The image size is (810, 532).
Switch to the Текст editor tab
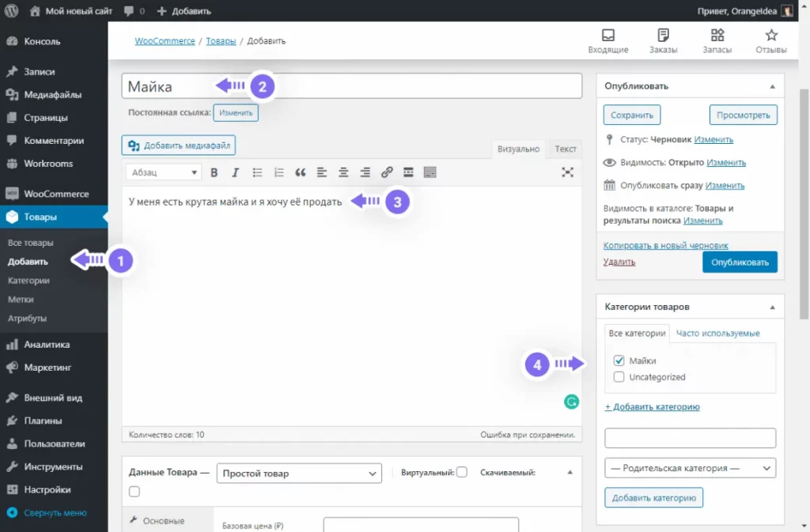click(x=565, y=149)
